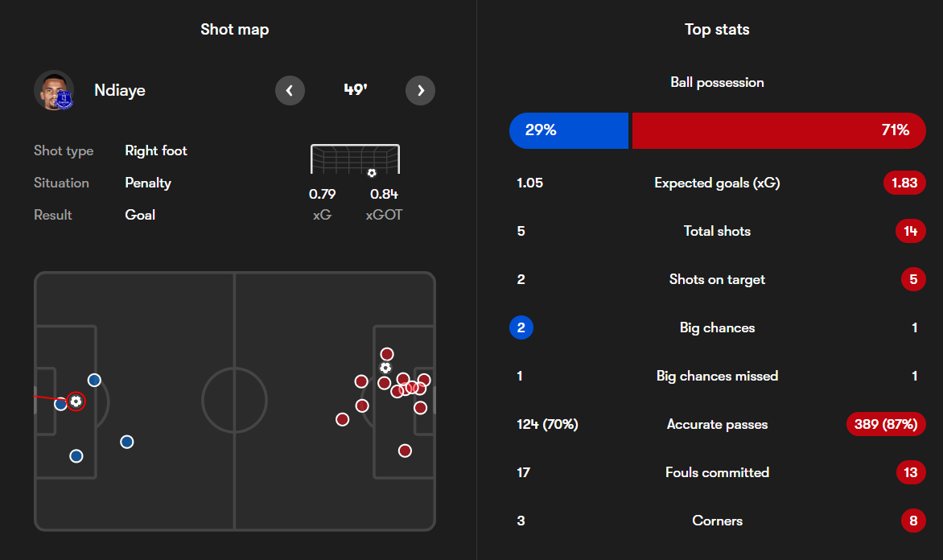Go to the previous shot arrow

click(x=290, y=90)
